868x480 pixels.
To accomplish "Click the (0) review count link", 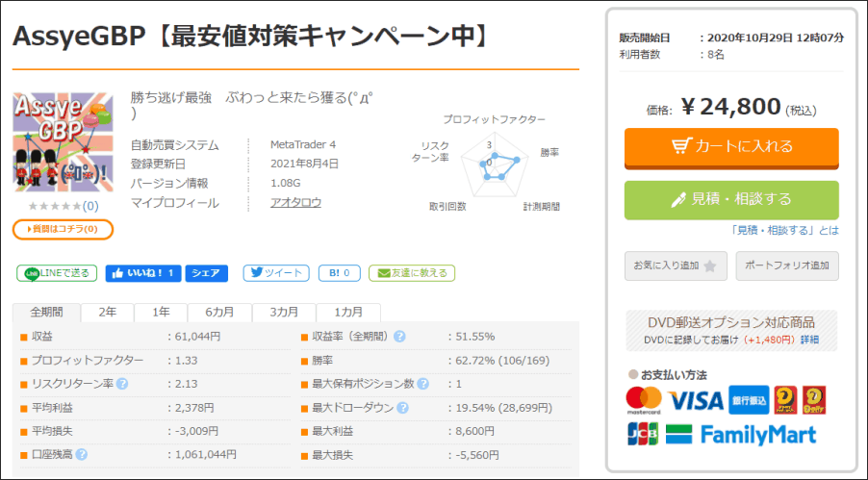I will [90, 207].
